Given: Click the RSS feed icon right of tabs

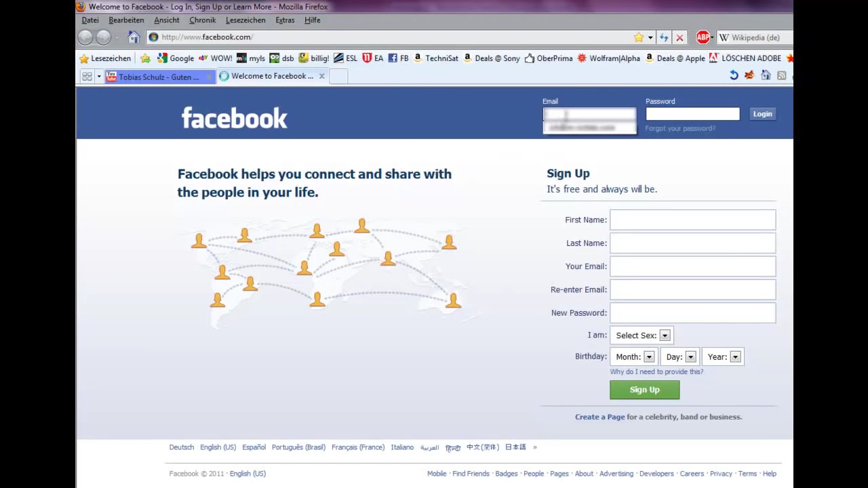Looking at the screenshot, I should point(782,75).
